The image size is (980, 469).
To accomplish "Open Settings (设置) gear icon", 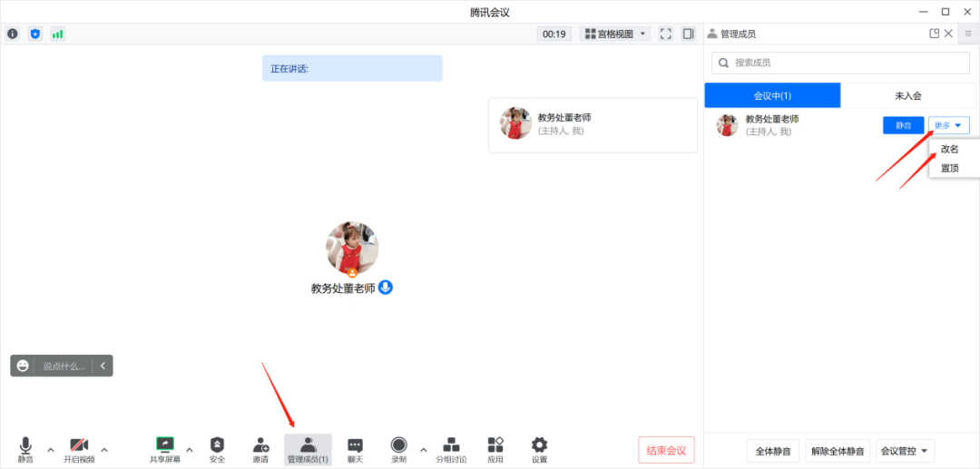I will (x=539, y=445).
